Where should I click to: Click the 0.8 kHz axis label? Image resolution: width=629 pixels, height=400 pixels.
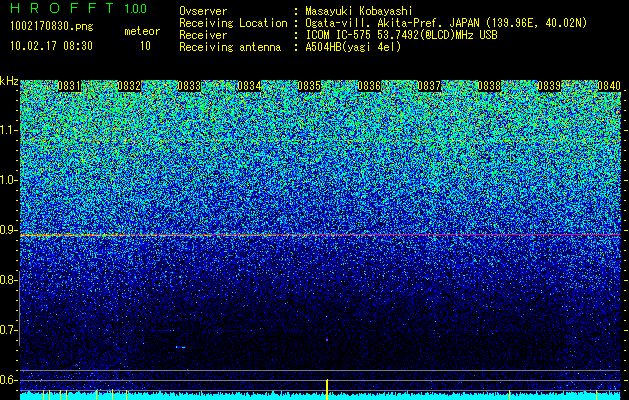(8, 280)
